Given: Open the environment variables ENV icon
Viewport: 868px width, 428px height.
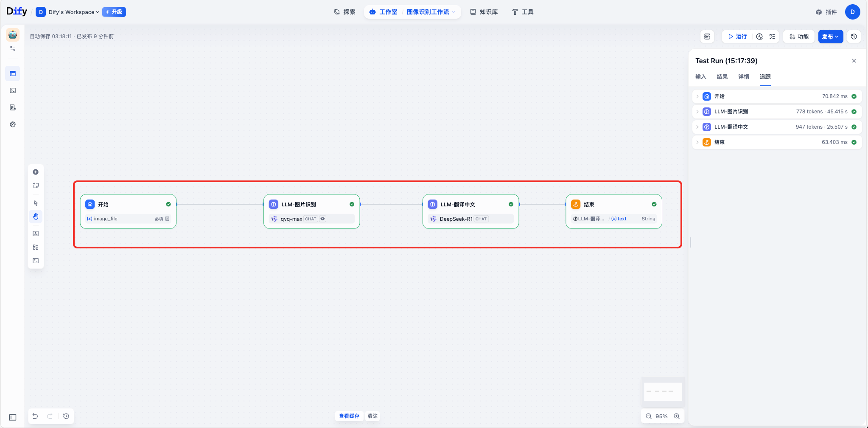Looking at the screenshot, I should pos(707,37).
